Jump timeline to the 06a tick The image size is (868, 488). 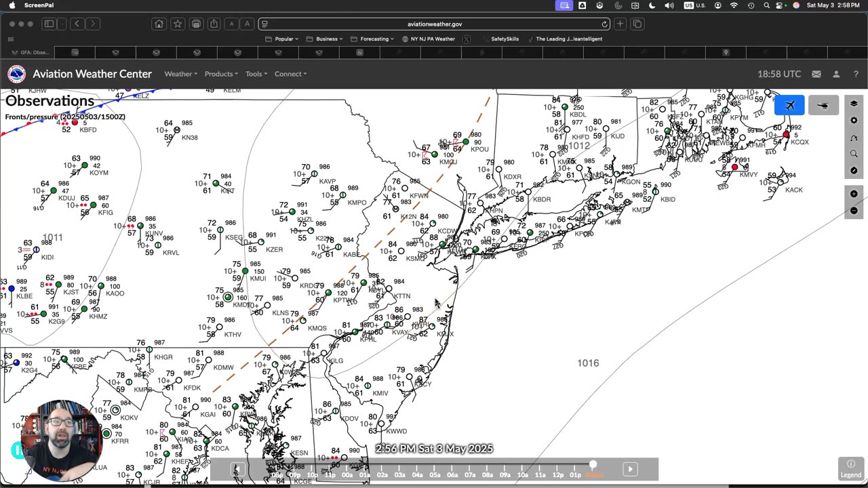452,475
